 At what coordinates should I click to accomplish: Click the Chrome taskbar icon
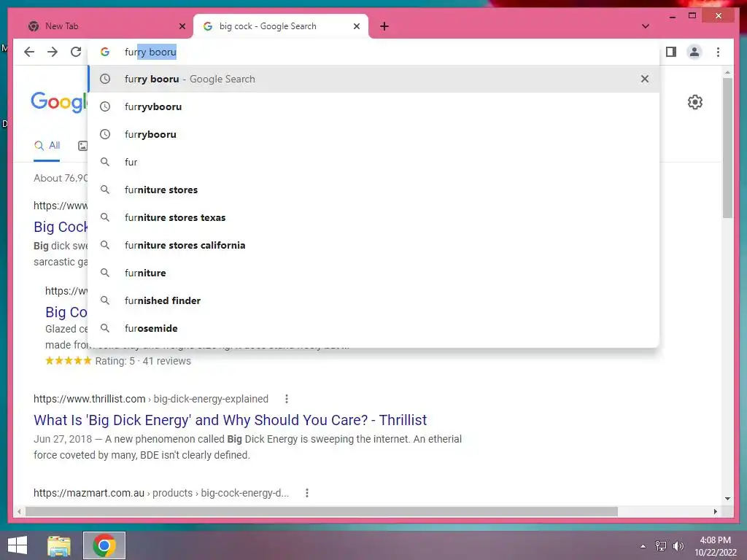click(104, 545)
